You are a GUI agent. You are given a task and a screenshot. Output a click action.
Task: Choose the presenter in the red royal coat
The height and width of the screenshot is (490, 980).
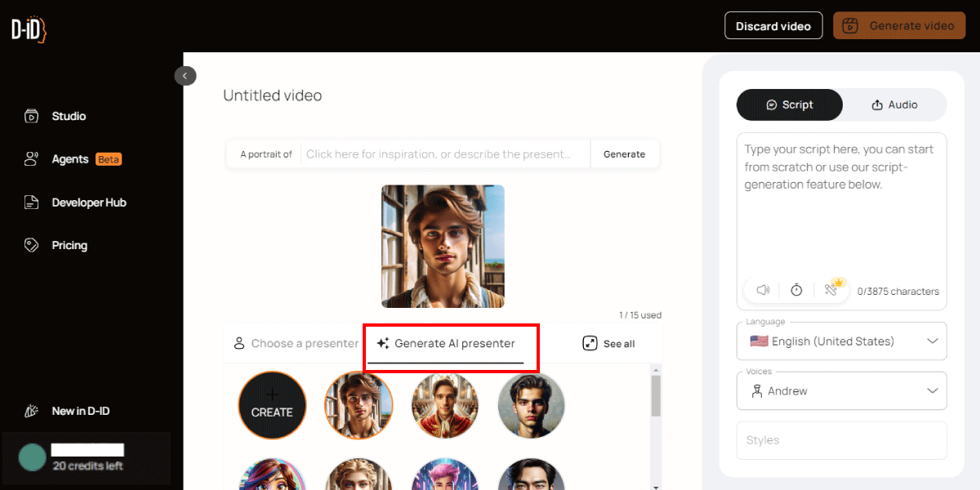point(445,406)
